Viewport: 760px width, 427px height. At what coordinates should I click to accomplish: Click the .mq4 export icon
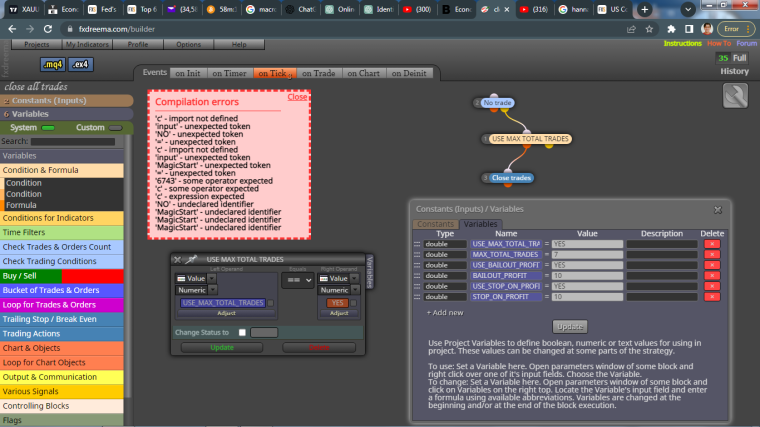pos(53,64)
